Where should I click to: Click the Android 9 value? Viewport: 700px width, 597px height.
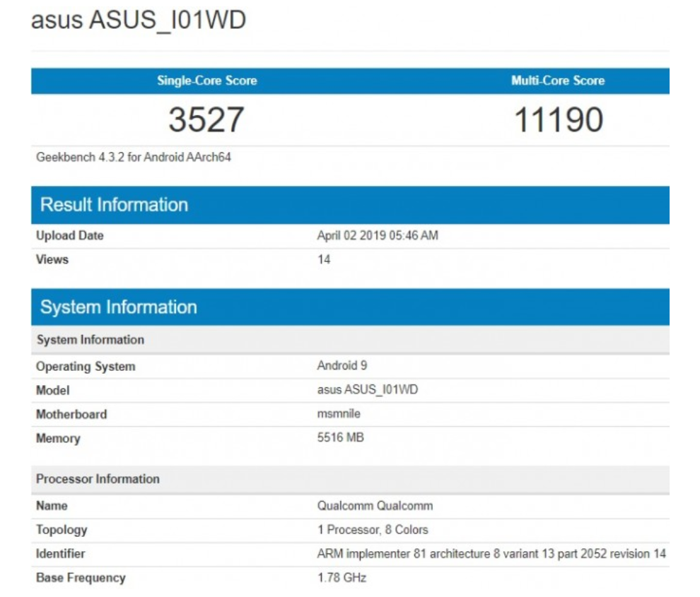click(342, 365)
